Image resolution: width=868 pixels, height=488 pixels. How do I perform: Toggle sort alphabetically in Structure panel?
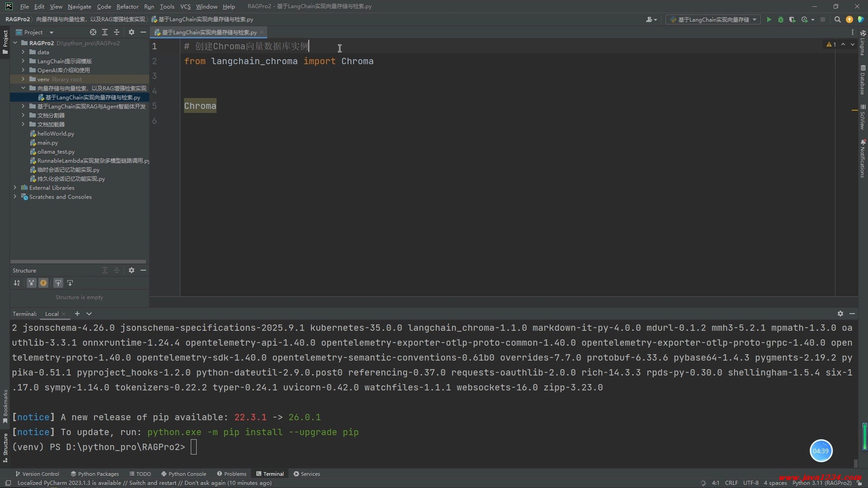click(17, 283)
